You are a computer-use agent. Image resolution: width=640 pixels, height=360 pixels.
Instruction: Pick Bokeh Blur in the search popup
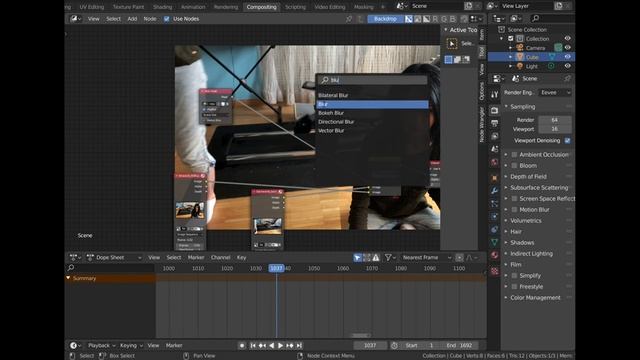[331, 113]
